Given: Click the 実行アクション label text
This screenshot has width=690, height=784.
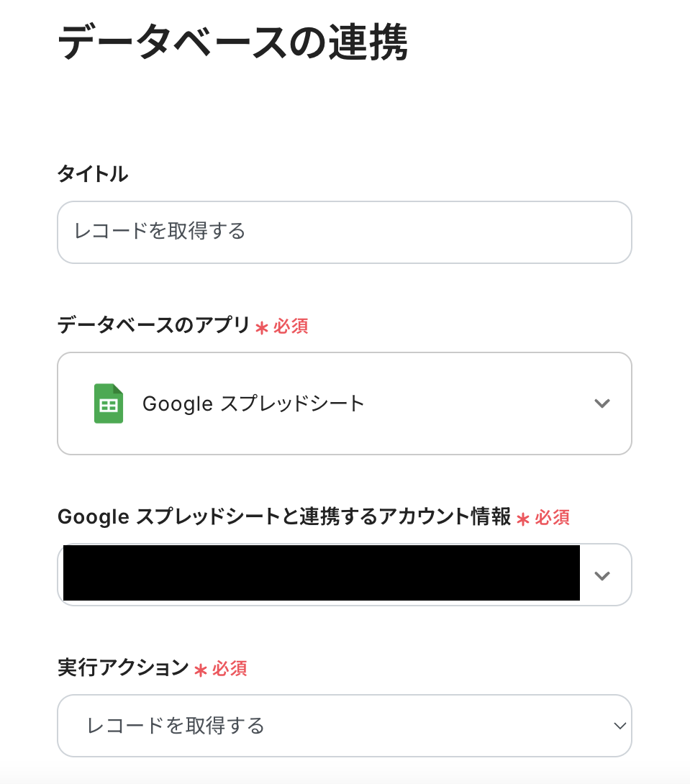Looking at the screenshot, I should pos(122,668).
